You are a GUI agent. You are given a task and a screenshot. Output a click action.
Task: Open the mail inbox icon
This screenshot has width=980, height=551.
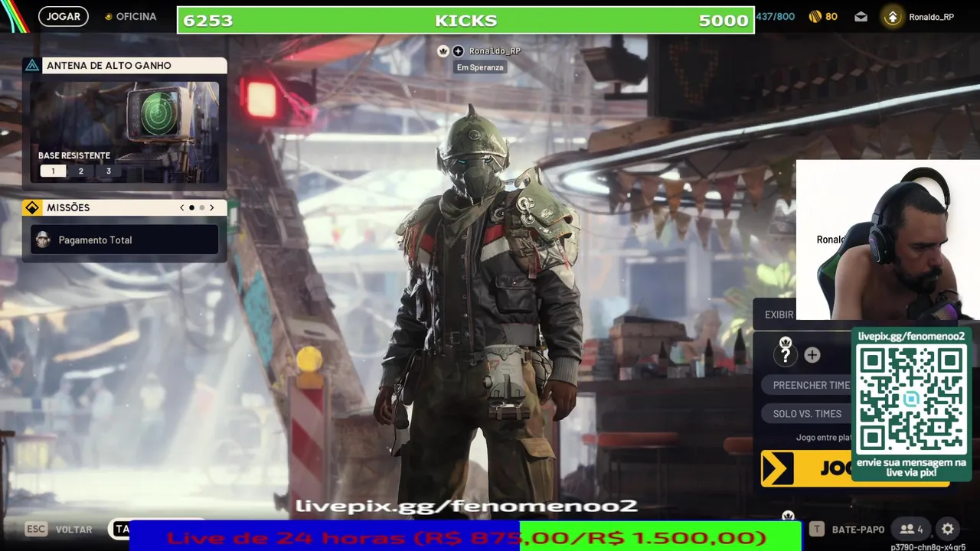861,16
